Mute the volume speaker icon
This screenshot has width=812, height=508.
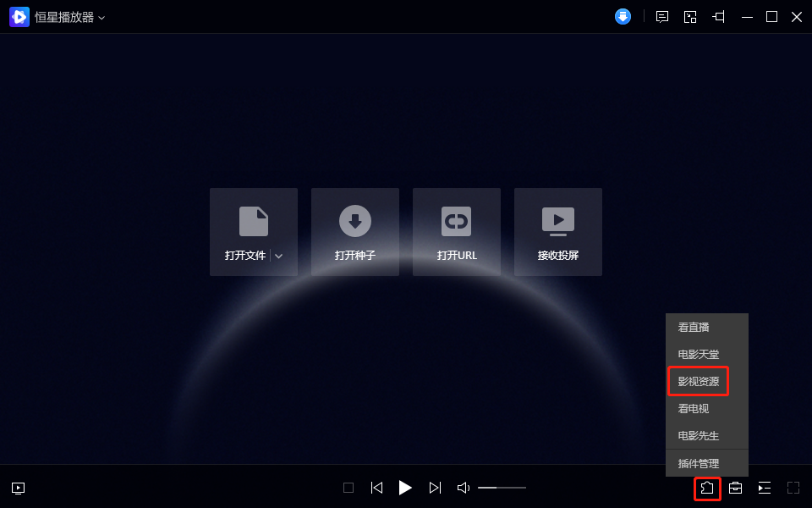(x=464, y=488)
